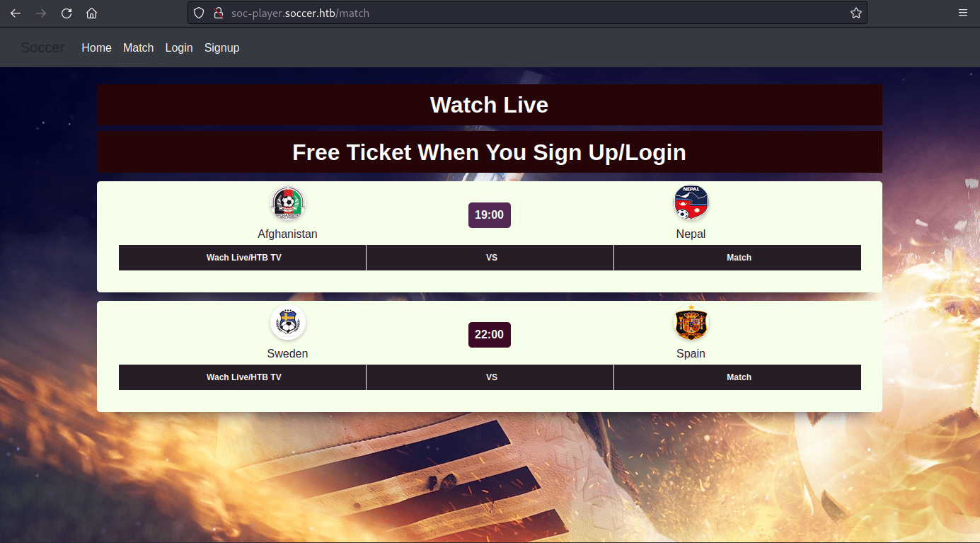Go to the Signup page
Screen dimensions: 980x543
coord(221,47)
